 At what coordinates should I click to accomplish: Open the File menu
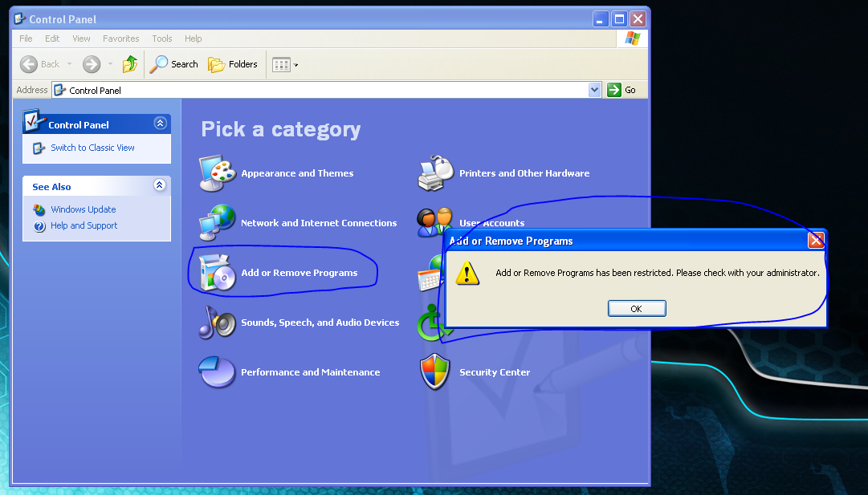pyautogui.click(x=26, y=39)
